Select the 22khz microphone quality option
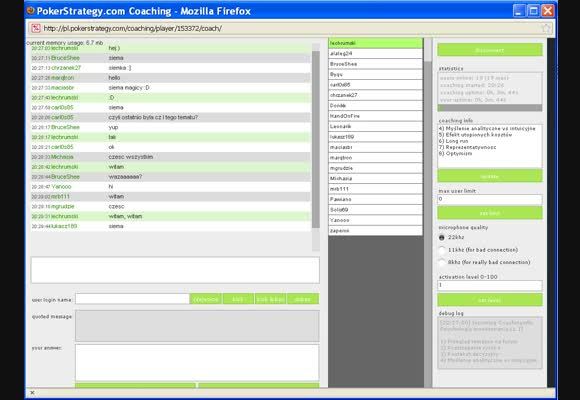This screenshot has width=580, height=400. coord(442,238)
